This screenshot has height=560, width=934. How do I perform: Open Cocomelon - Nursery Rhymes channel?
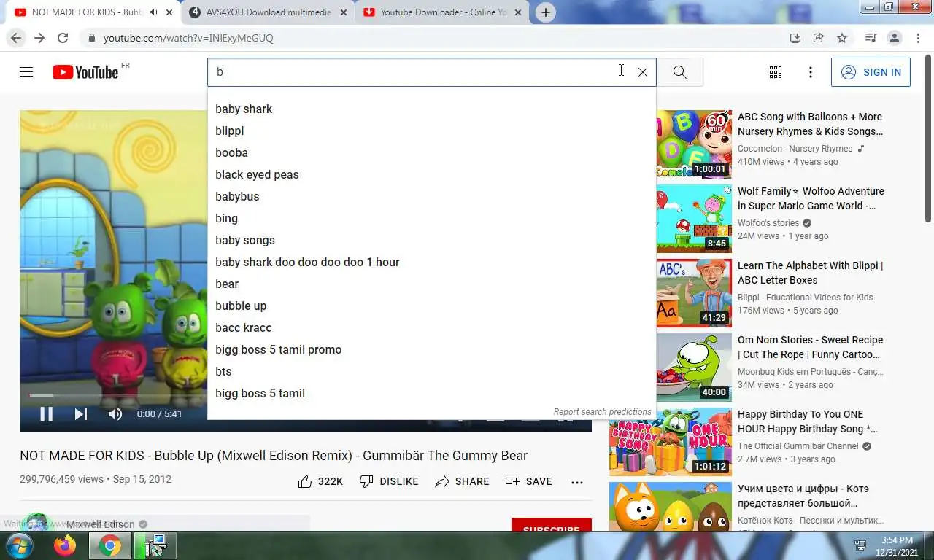click(795, 149)
